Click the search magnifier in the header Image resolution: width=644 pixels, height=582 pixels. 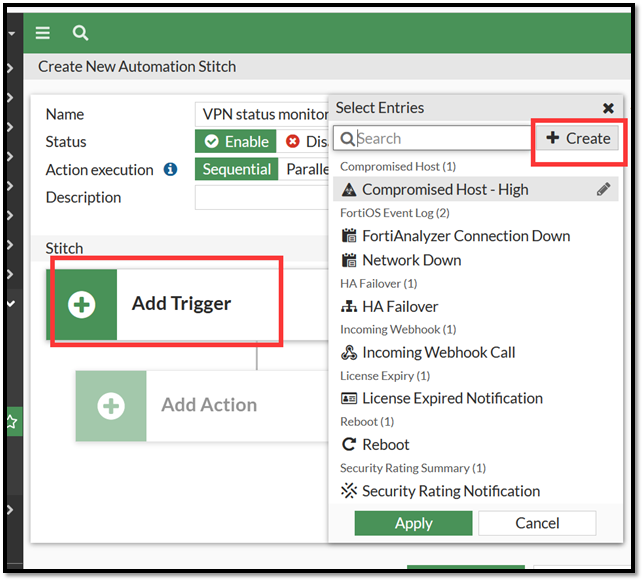(x=80, y=33)
